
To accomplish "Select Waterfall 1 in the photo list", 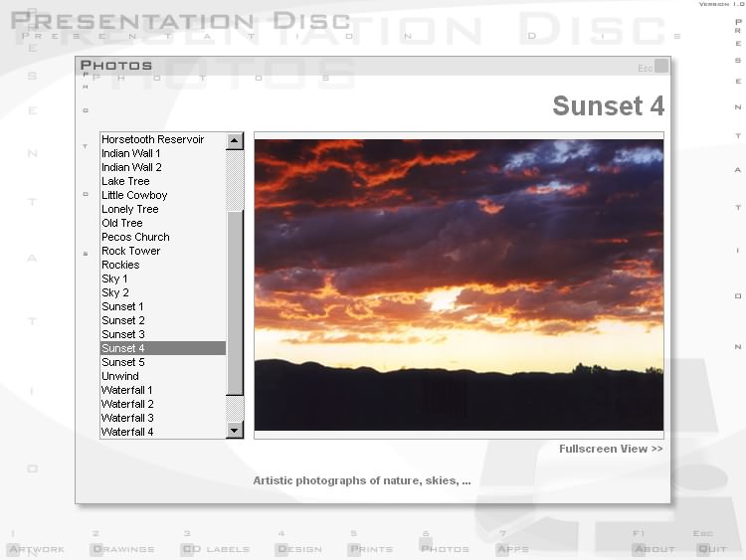I will coord(163,390).
